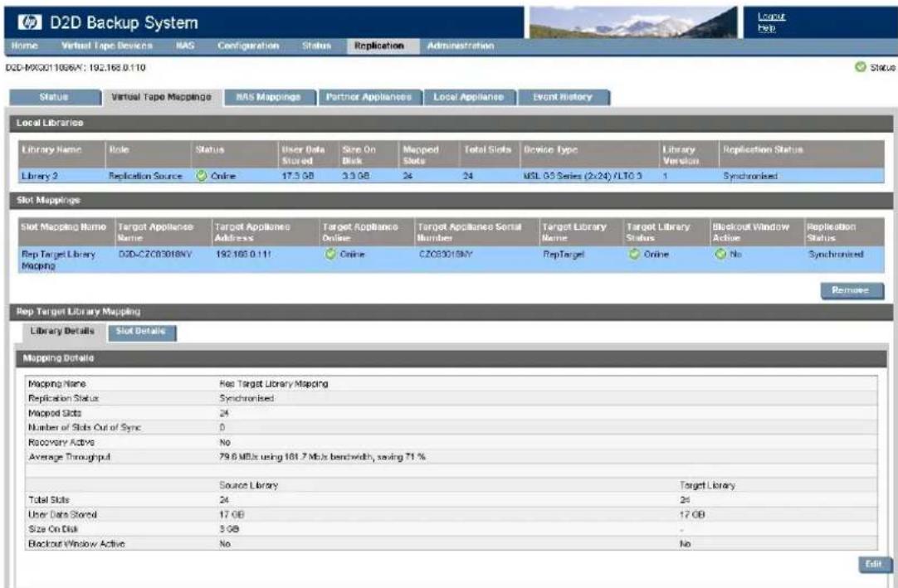Click 'Source Library' column heading
Viewport: 898px width, 588px height.
(x=248, y=485)
